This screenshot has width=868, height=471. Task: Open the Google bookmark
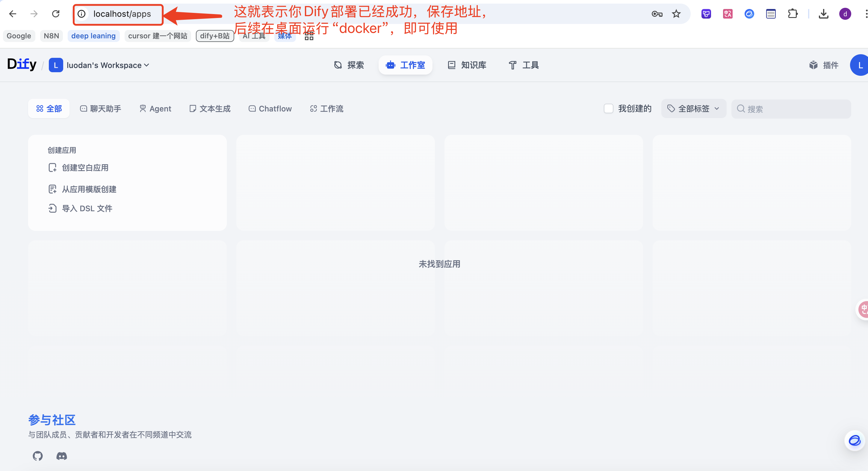pyautogui.click(x=19, y=36)
